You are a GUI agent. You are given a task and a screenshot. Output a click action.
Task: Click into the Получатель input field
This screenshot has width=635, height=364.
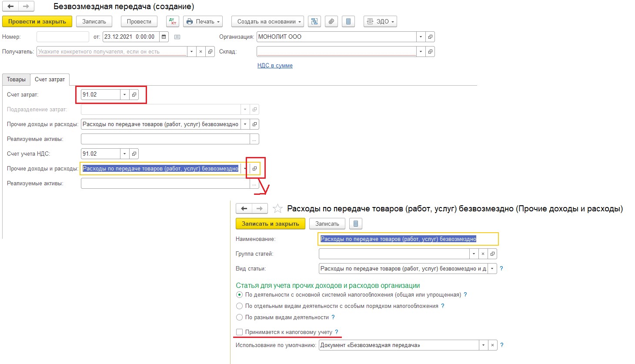(x=112, y=52)
